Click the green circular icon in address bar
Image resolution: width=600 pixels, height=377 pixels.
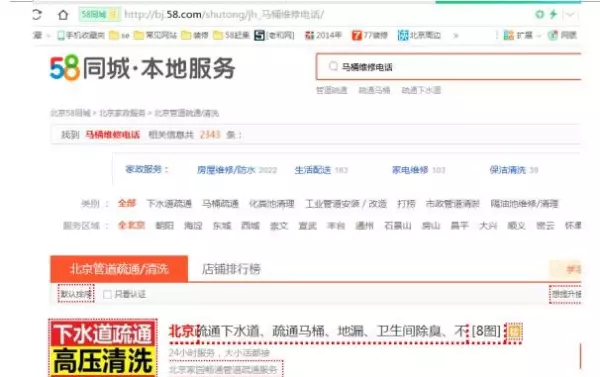tap(540, 15)
